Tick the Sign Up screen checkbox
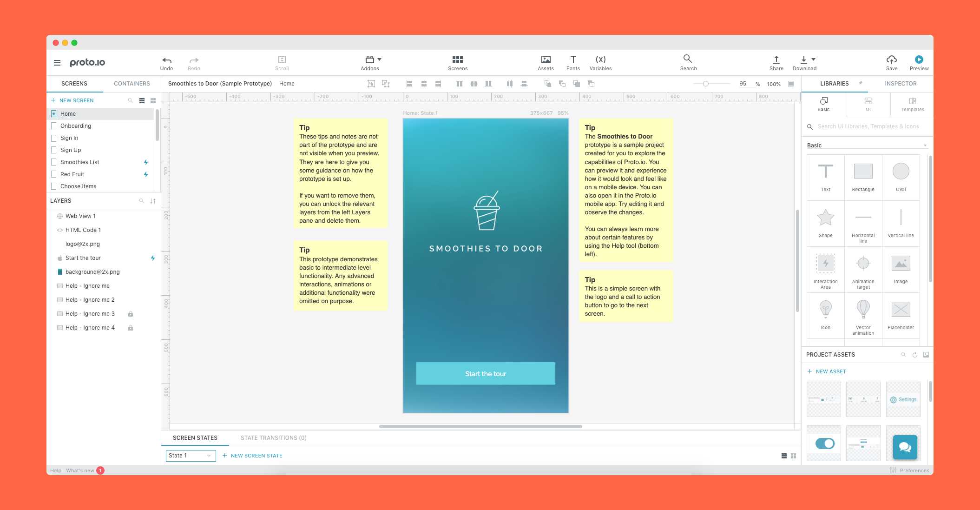This screenshot has height=510, width=980. click(x=54, y=150)
